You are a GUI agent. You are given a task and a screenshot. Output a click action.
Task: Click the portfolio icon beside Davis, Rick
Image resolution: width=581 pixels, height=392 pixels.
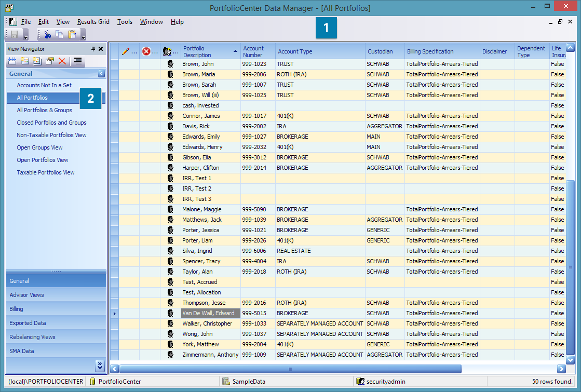[x=170, y=126]
